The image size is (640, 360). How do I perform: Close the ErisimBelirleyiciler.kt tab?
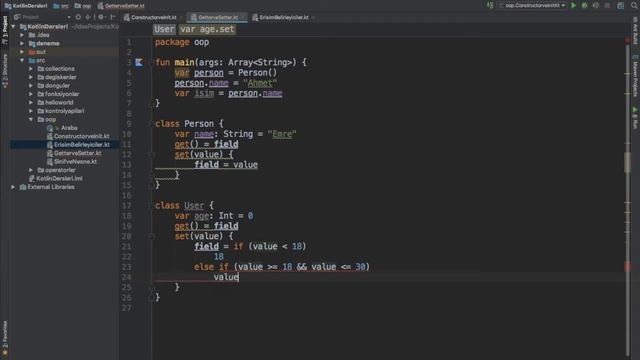point(313,18)
